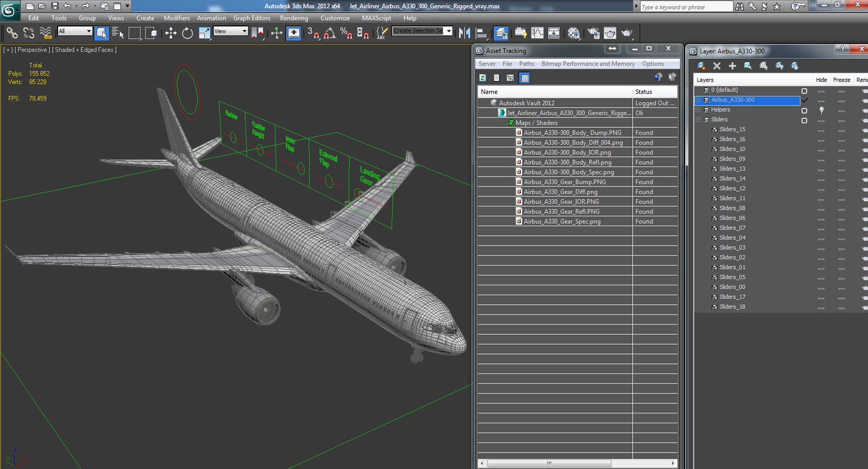Click the Refresh icon in Asset Tracking
Screen dimensions: 868x469
point(483,78)
